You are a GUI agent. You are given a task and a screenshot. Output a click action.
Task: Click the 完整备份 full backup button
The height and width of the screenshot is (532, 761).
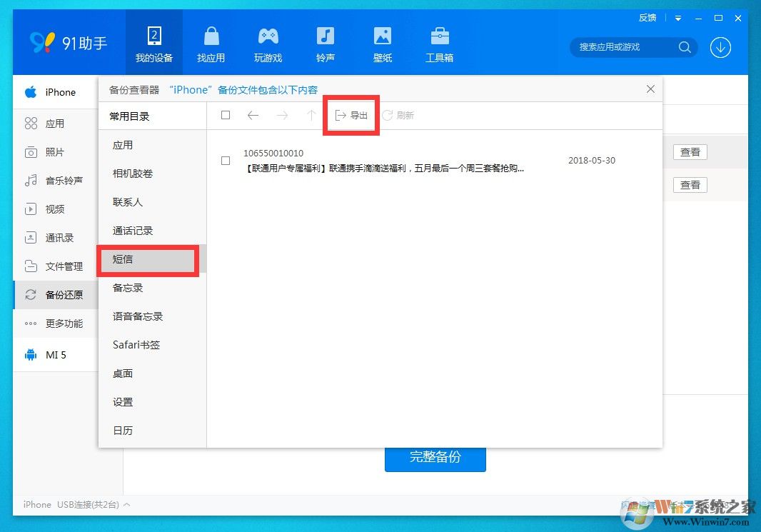[435, 460]
